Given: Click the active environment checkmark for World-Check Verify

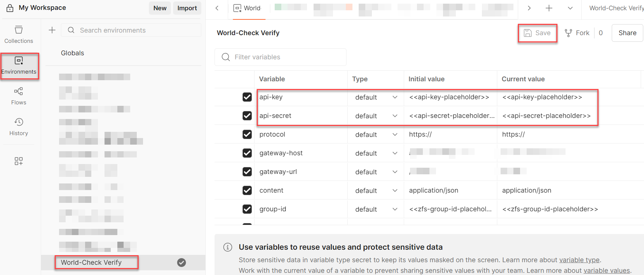Looking at the screenshot, I should [182, 263].
